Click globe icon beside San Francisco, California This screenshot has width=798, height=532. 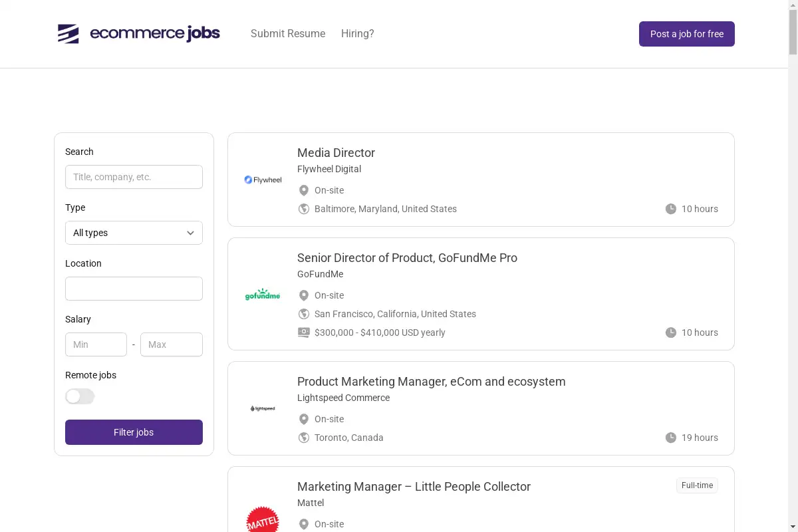tap(304, 314)
